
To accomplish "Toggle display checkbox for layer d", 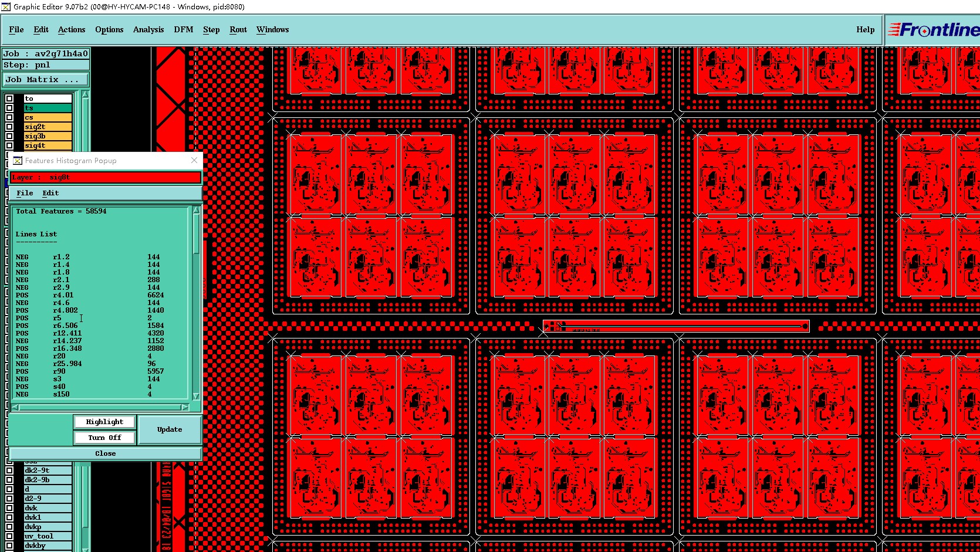I will 9,489.
